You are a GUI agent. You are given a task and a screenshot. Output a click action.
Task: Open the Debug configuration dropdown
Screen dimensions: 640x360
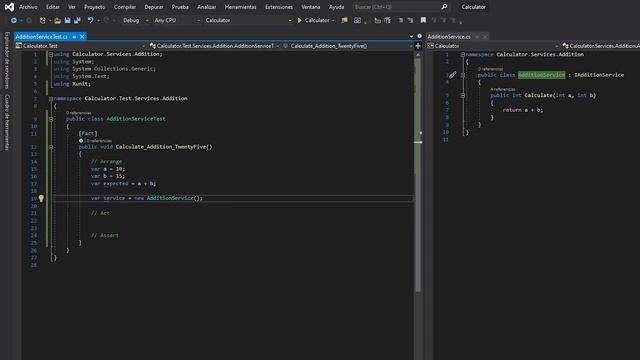pyautogui.click(x=135, y=20)
